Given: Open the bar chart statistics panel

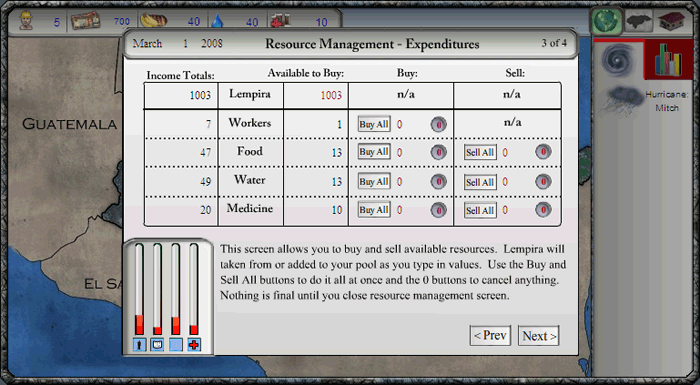Looking at the screenshot, I should pyautogui.click(x=668, y=59).
